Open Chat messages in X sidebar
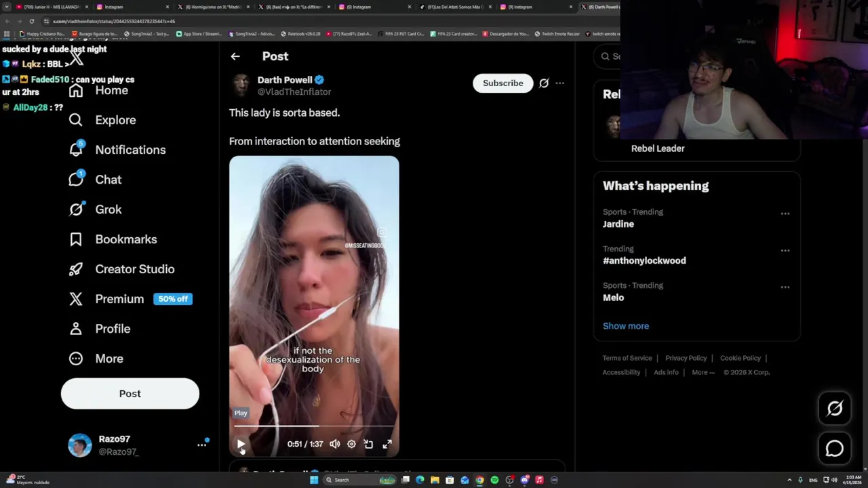Image resolution: width=868 pixels, height=488 pixels. pyautogui.click(x=96, y=180)
